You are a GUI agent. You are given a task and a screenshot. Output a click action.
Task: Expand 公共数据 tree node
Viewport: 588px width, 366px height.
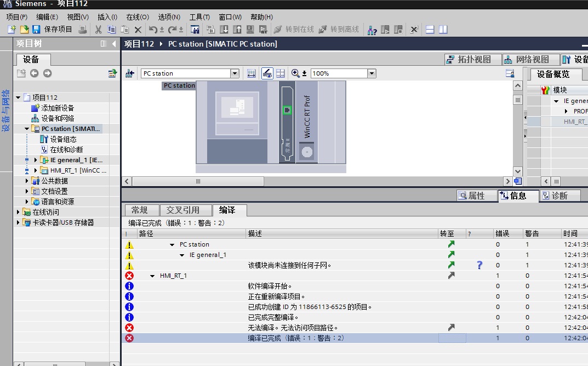[x=27, y=181]
